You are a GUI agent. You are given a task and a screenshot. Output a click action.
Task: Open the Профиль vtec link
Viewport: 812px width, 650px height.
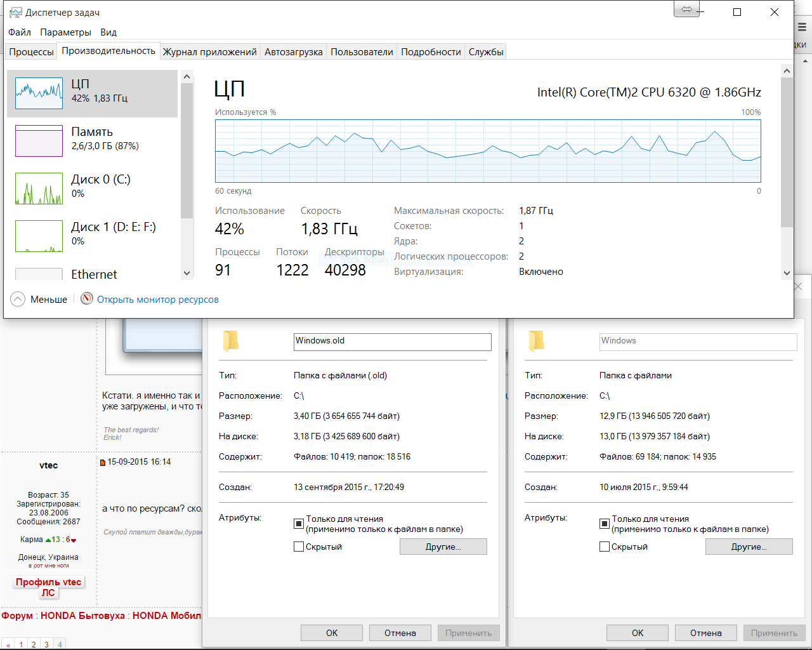49,582
